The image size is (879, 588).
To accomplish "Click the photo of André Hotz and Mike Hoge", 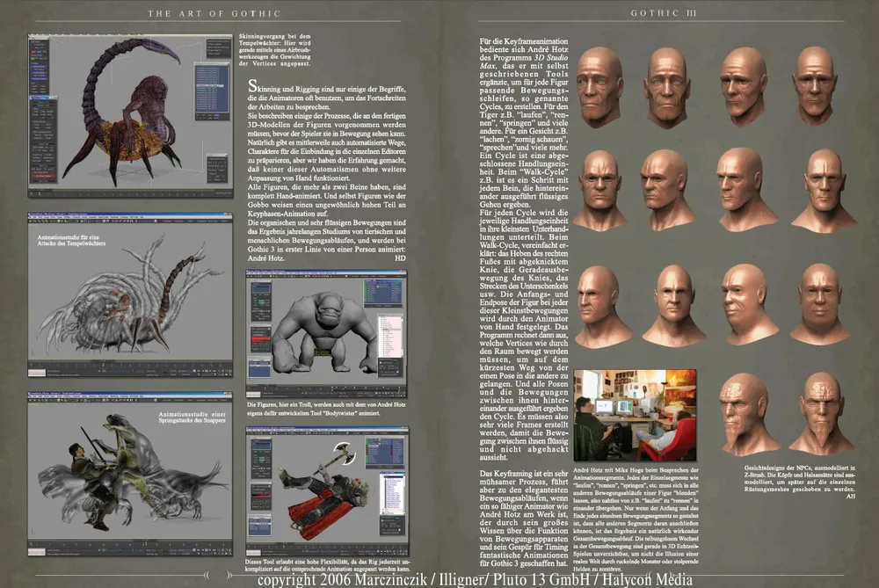I will coord(634,415).
